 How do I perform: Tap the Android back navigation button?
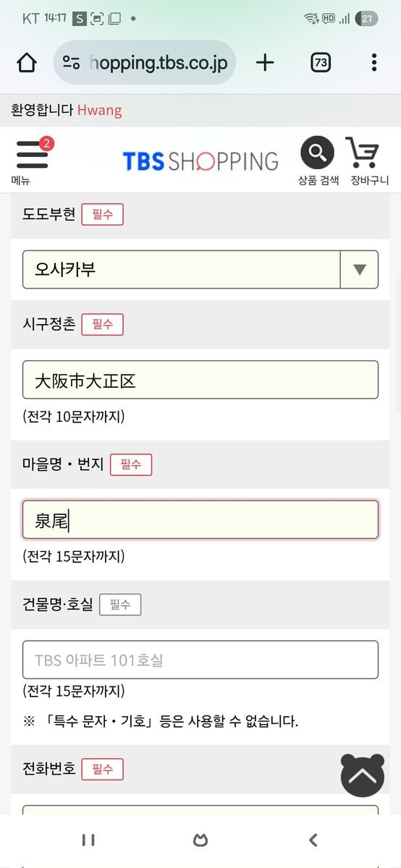point(313,840)
